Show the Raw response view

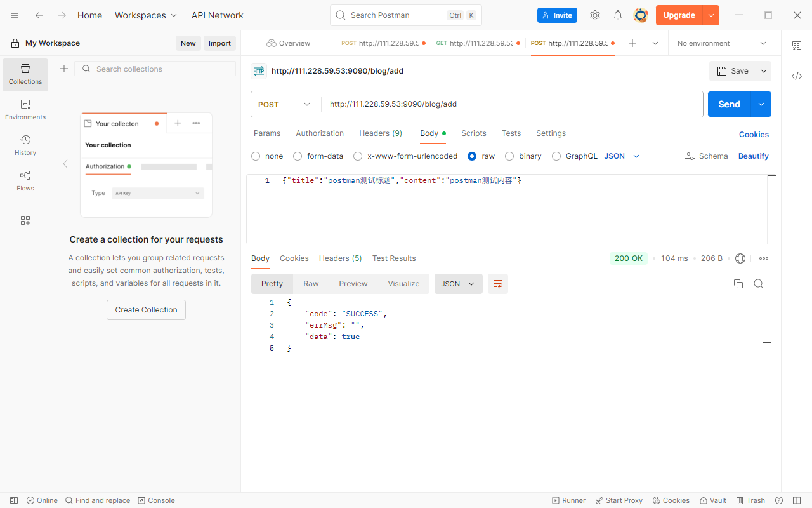point(311,284)
